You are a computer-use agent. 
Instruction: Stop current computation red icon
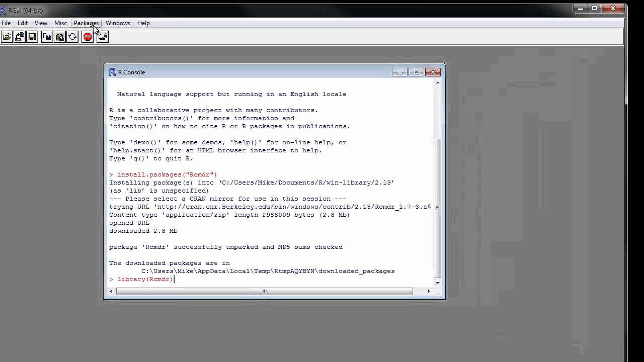coord(88,37)
